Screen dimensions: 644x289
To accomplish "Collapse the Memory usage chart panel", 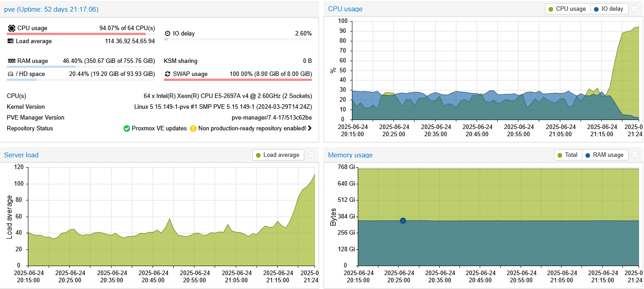I will tap(635, 155).
